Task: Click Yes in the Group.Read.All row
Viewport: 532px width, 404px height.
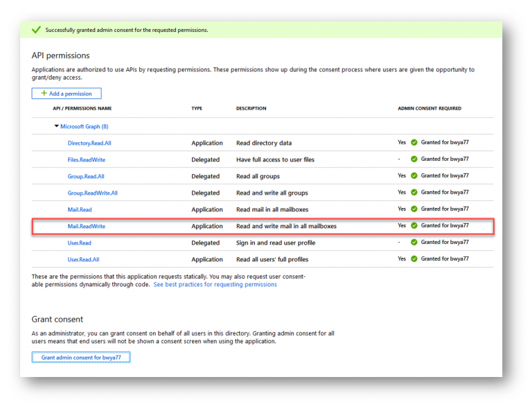Action: pyautogui.click(x=402, y=175)
